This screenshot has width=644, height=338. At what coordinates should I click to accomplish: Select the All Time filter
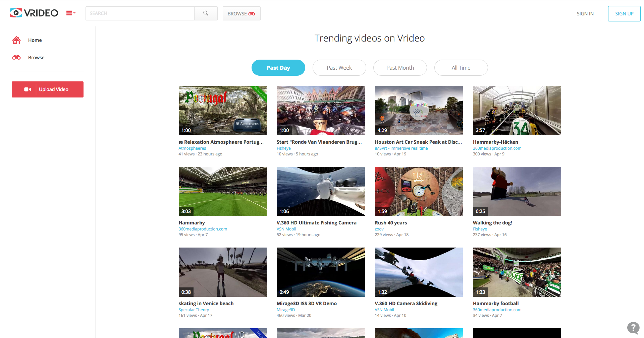461,68
